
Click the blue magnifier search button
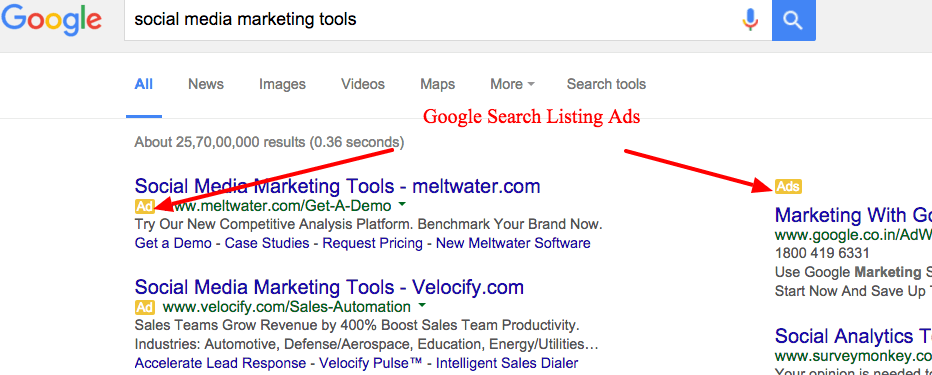coord(794,20)
